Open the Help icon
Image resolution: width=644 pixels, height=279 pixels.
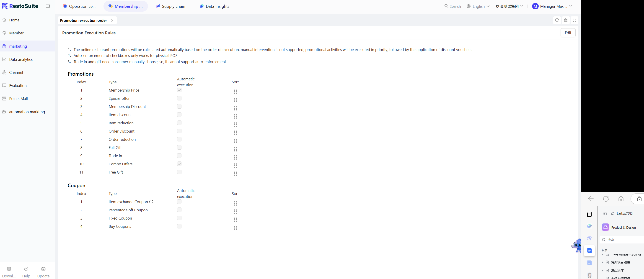[26, 269]
